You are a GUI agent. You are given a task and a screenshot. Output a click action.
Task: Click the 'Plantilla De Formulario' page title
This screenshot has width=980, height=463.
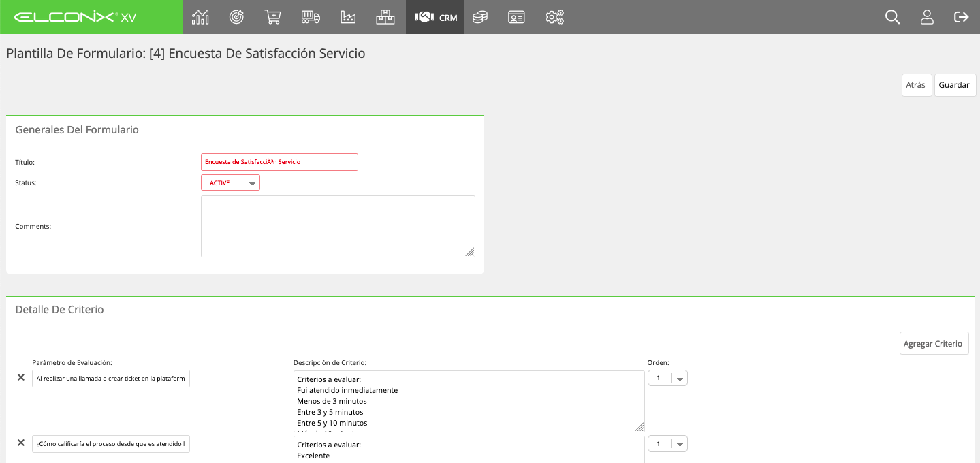point(186,53)
